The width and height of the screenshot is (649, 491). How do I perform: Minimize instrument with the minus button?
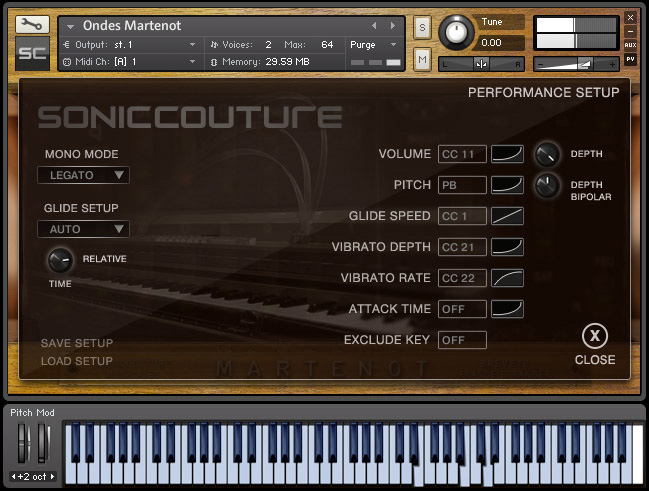pyautogui.click(x=630, y=31)
